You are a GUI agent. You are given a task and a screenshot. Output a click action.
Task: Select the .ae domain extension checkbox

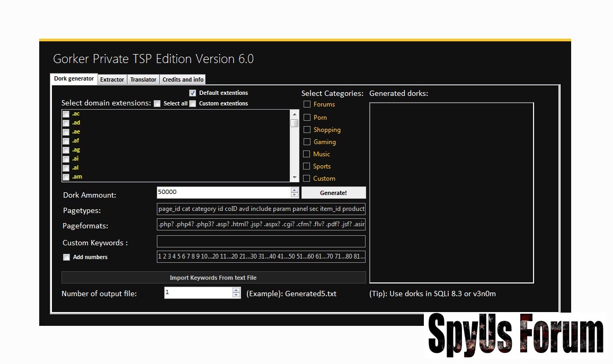pyautogui.click(x=66, y=132)
